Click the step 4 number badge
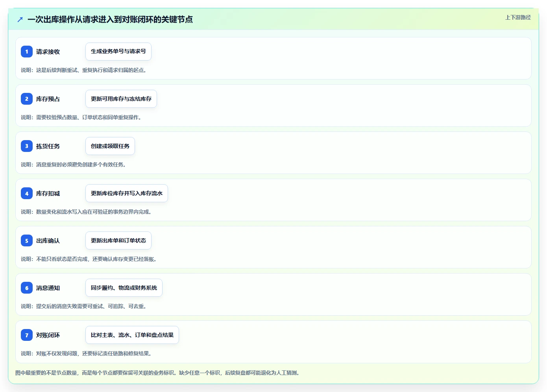This screenshot has height=392, width=547. tap(27, 193)
